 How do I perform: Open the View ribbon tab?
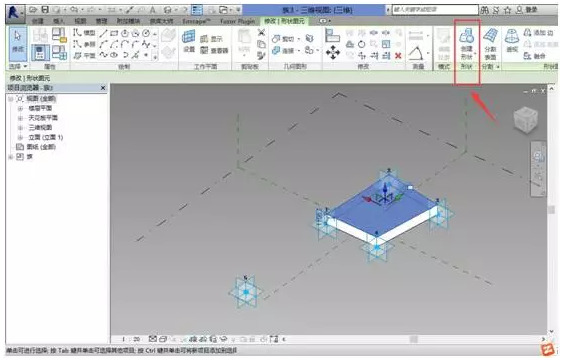click(x=80, y=21)
